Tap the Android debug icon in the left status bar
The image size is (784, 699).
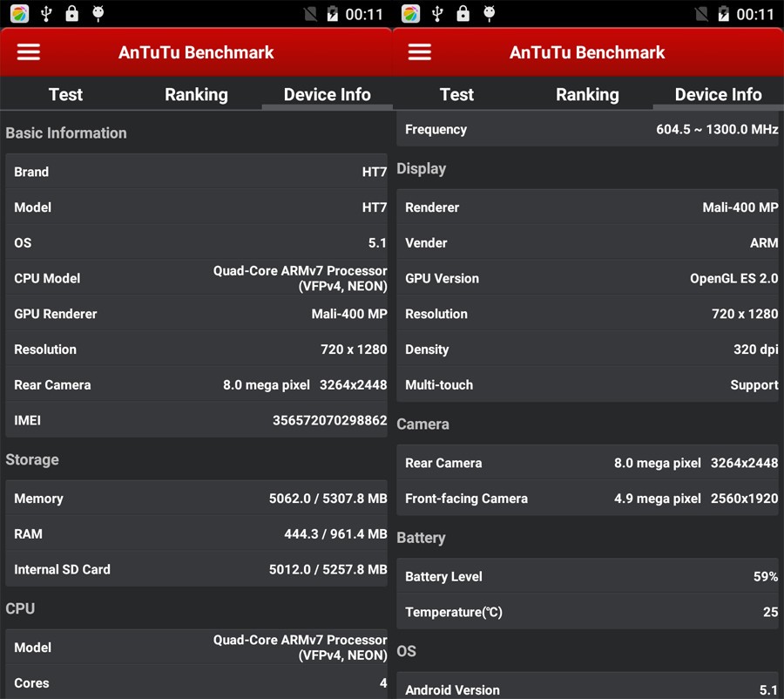click(x=98, y=13)
